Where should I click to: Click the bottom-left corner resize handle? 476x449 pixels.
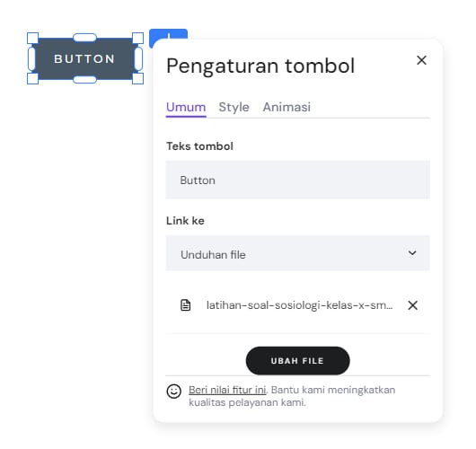tap(33, 79)
